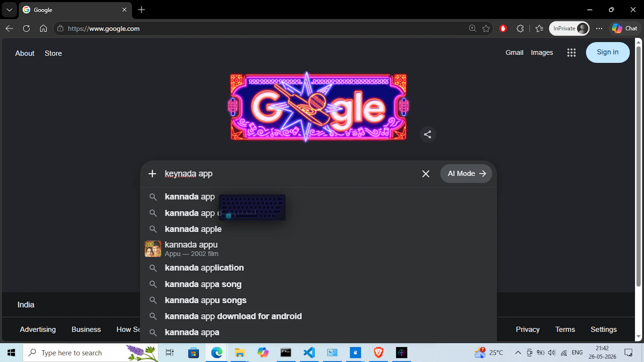Viewport: 644px width, 362px height.
Task: Open the neon Google Doodle
Action: 318,107
